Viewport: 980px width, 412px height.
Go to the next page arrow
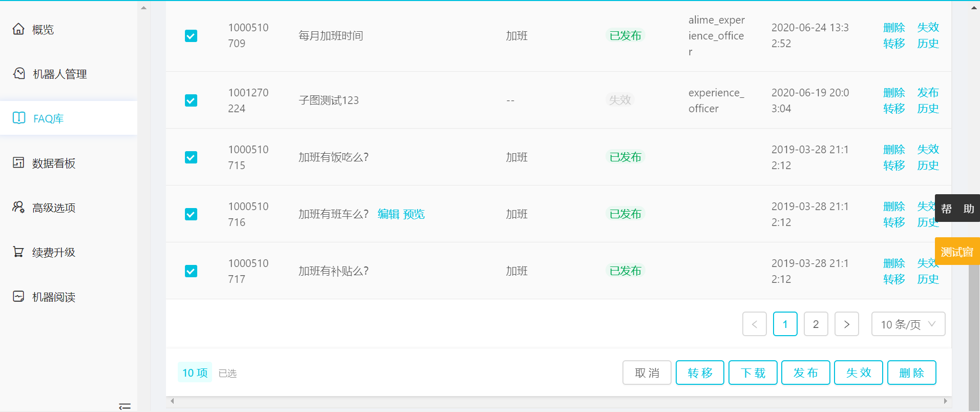pyautogui.click(x=847, y=324)
